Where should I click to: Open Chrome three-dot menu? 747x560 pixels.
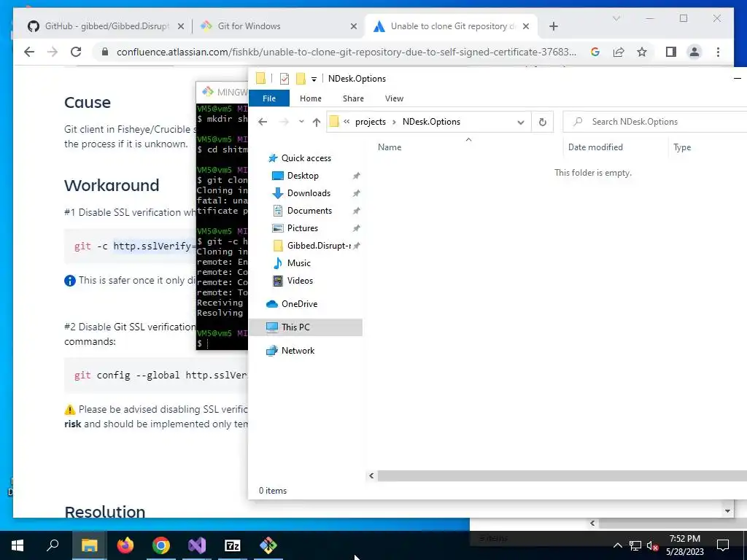click(x=718, y=52)
